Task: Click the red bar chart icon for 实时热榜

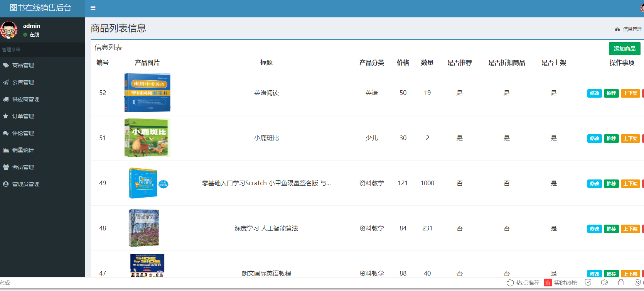Action: point(548,283)
